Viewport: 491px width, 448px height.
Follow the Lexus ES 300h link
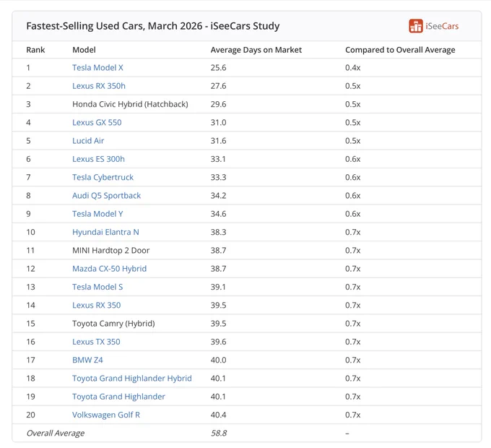(x=99, y=159)
